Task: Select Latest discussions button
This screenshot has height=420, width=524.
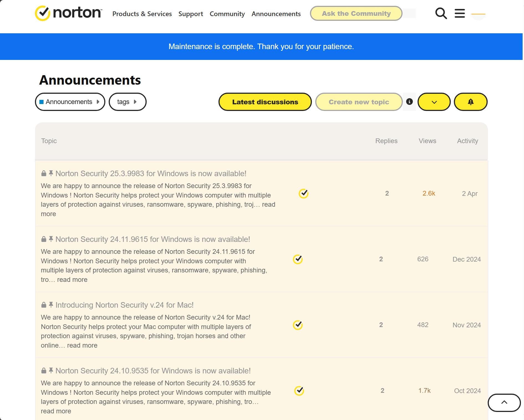Action: point(265,102)
